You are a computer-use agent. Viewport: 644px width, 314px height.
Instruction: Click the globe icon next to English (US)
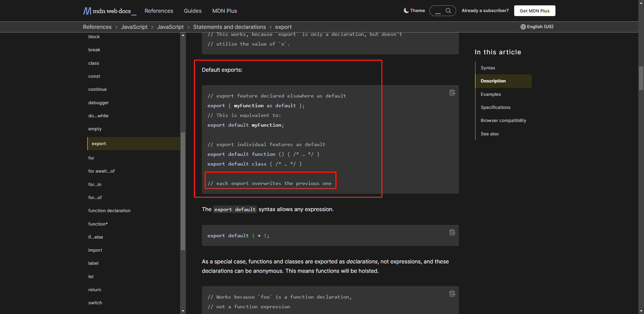523,26
